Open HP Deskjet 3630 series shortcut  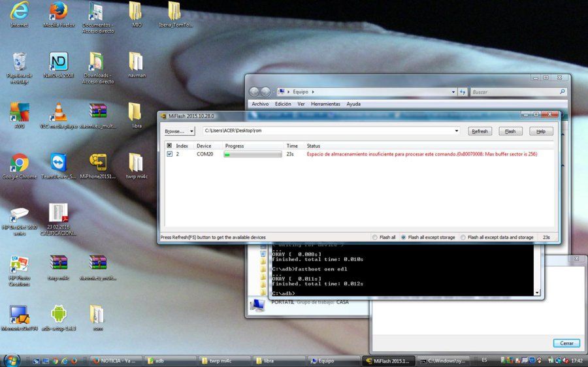(x=19, y=221)
